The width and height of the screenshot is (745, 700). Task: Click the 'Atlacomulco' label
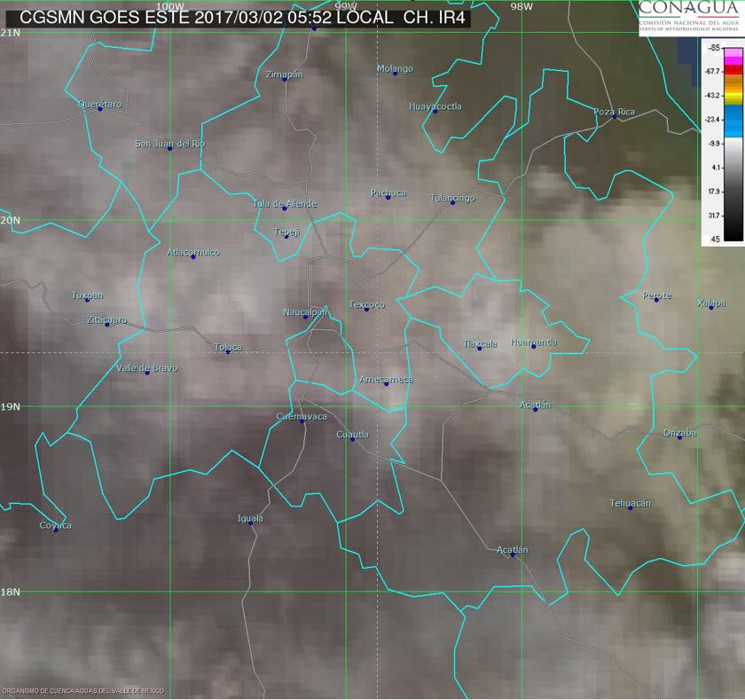[x=193, y=252]
